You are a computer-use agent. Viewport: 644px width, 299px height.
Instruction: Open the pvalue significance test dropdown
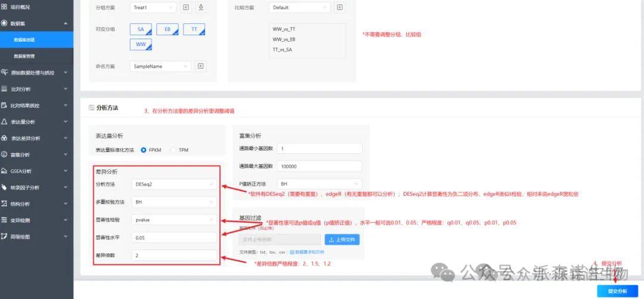click(x=174, y=220)
